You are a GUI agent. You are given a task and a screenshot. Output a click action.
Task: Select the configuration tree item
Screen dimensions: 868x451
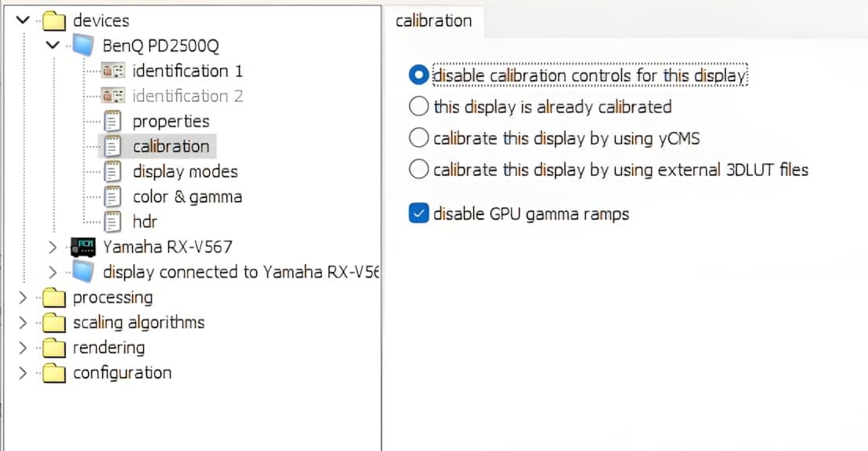pos(122,372)
